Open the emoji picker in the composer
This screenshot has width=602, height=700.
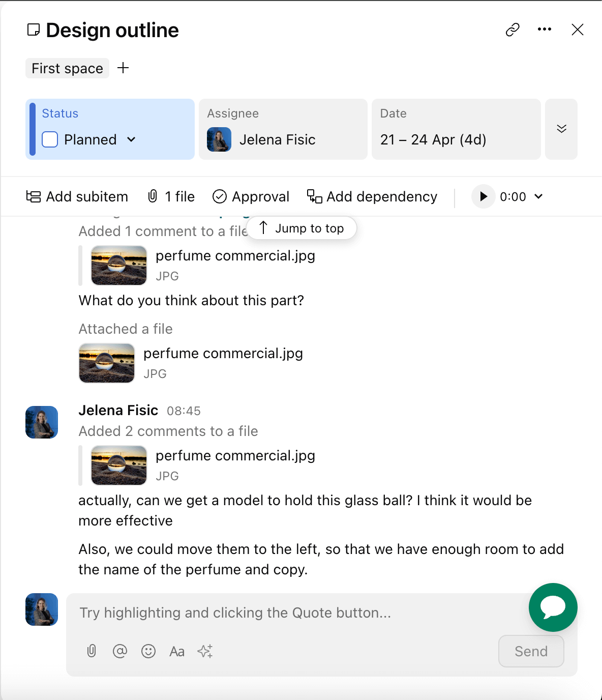pyautogui.click(x=148, y=651)
